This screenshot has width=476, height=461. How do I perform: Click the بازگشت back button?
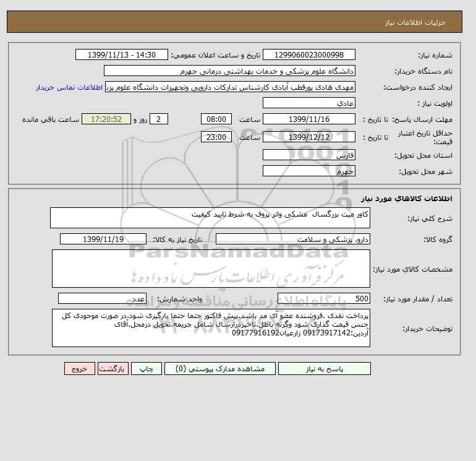(113, 369)
